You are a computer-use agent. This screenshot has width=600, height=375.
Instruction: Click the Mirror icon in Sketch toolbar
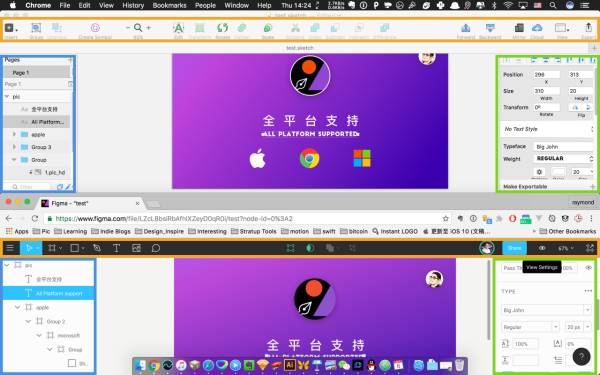coord(519,28)
